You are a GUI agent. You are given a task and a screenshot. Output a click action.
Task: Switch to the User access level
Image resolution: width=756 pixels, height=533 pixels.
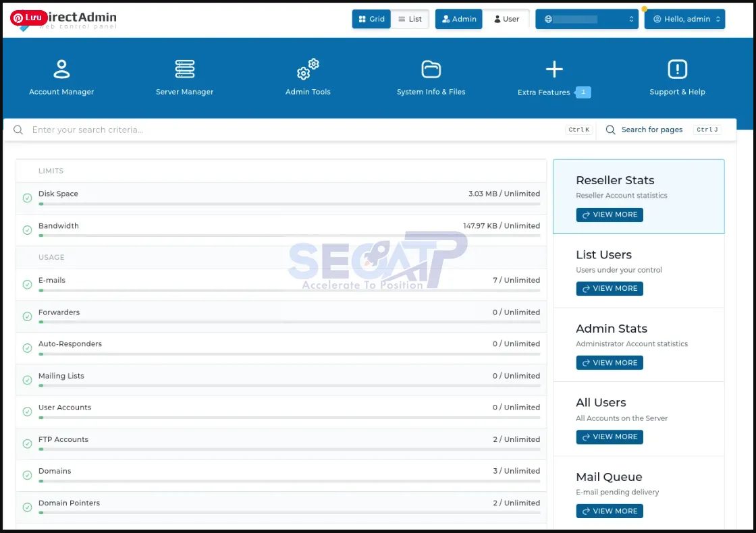point(506,19)
